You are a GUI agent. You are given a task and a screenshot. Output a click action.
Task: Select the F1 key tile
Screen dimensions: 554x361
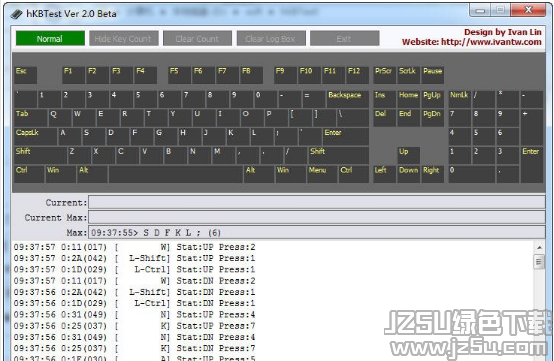(x=73, y=75)
